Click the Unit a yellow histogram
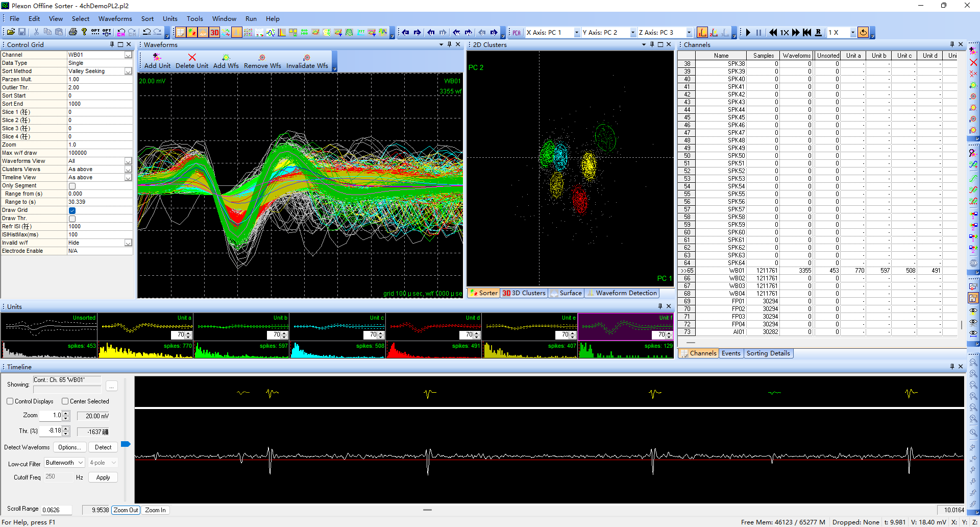Screen dimensions: 980x527 (x=145, y=350)
